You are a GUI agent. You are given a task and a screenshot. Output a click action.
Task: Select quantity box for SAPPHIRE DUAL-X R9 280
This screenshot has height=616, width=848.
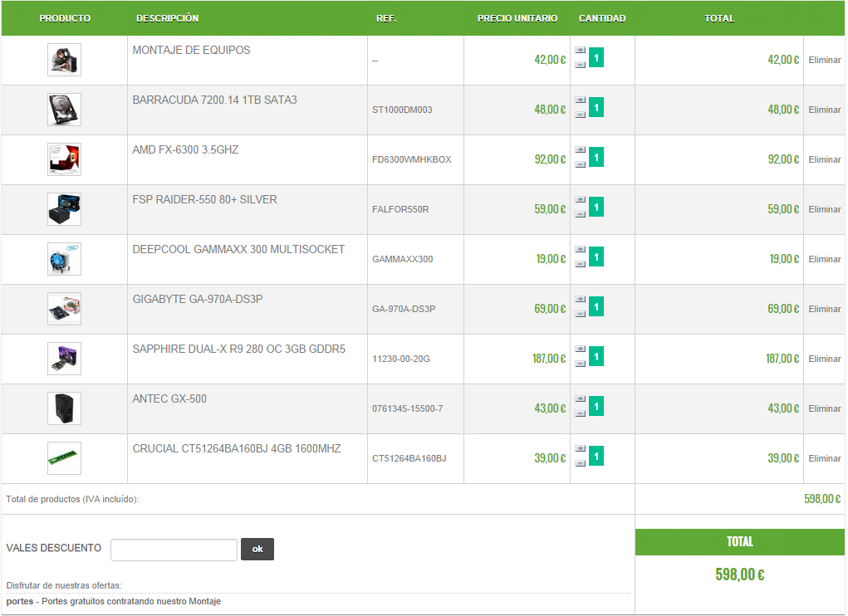tap(596, 357)
